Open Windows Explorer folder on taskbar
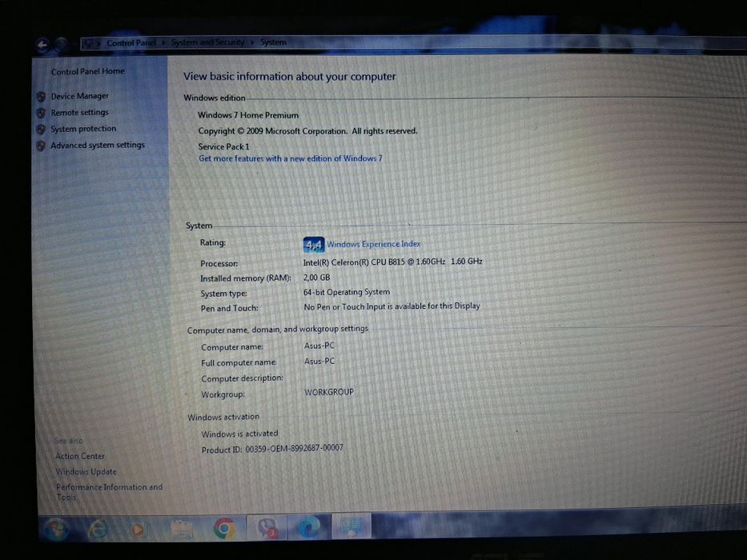The height and width of the screenshot is (560, 747). click(182, 529)
